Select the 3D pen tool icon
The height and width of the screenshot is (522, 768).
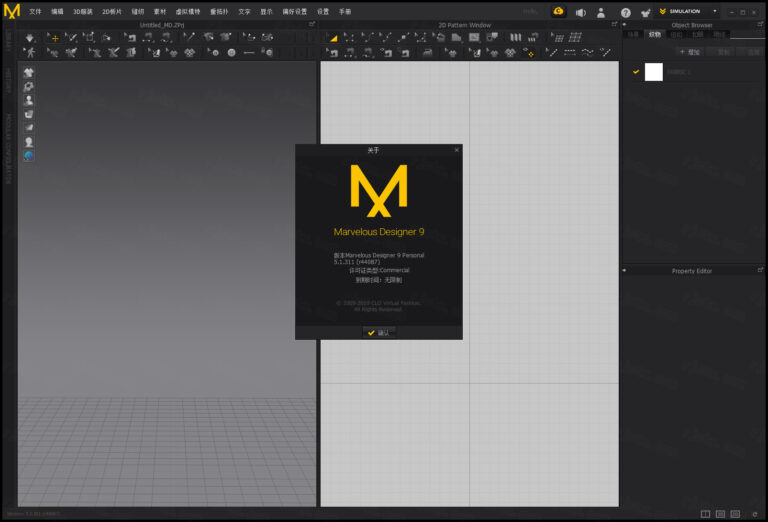point(189,37)
